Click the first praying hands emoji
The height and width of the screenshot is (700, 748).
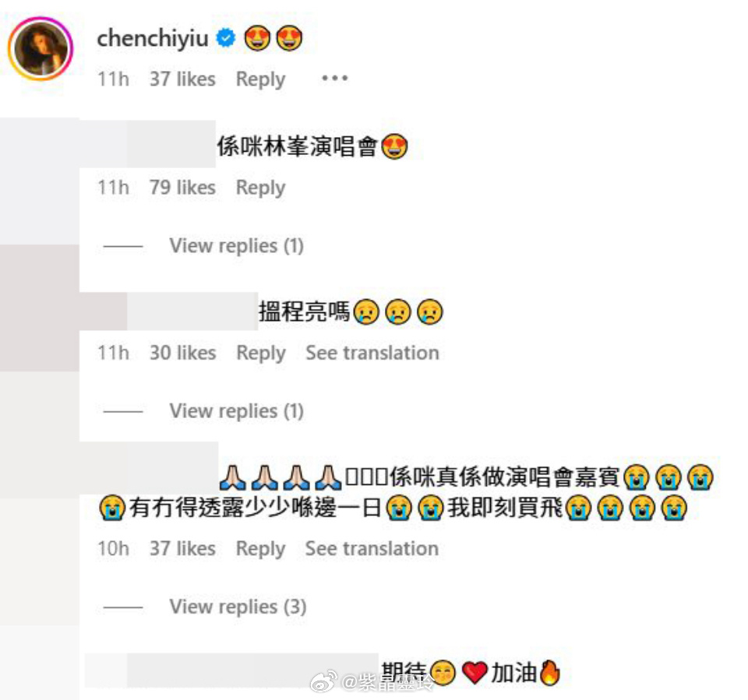(x=233, y=477)
